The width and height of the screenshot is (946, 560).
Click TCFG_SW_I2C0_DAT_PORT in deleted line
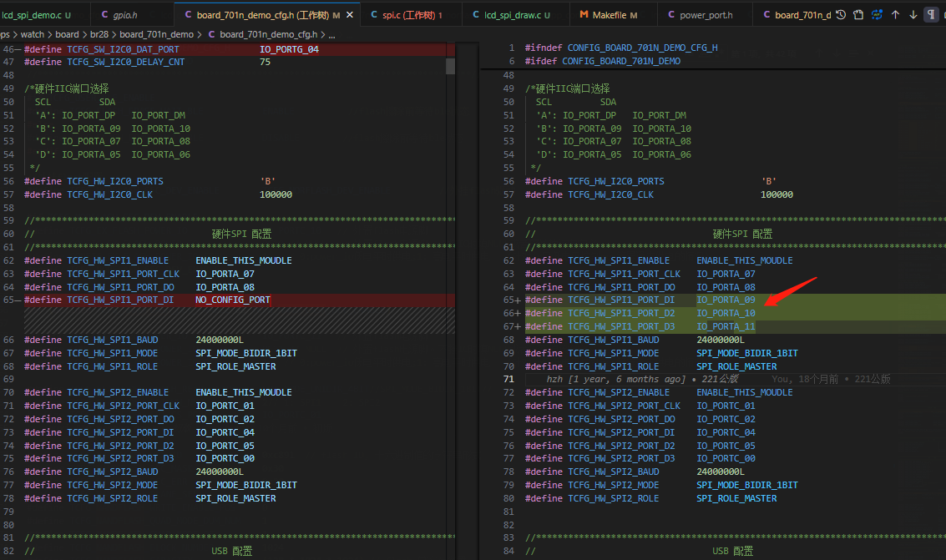123,49
